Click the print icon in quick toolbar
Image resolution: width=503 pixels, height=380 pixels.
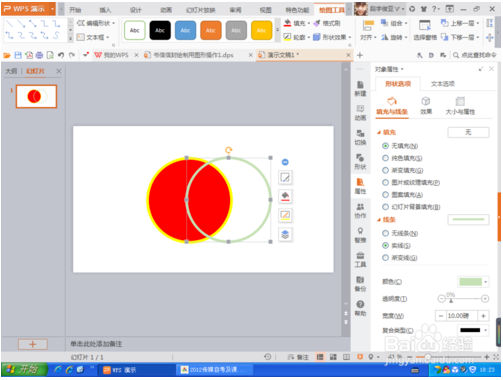coord(39,55)
